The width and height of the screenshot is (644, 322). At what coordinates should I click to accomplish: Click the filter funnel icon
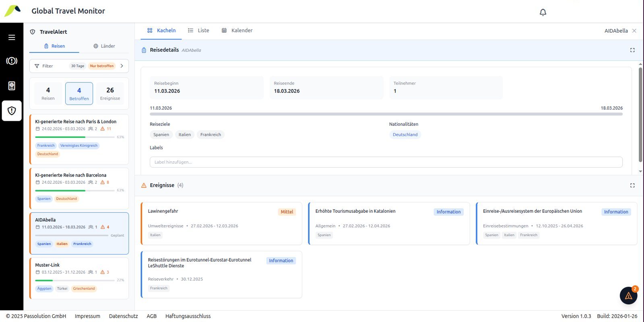(37, 66)
